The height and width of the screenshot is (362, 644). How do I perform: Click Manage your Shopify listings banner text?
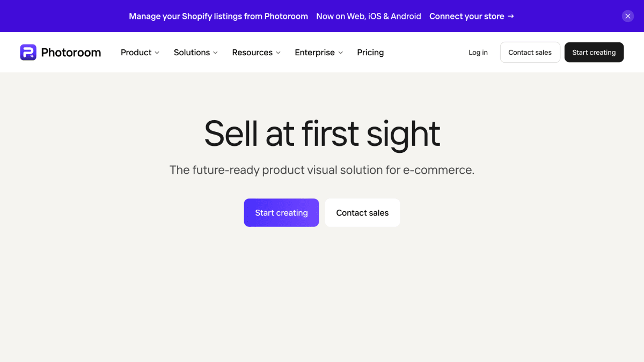coord(218,16)
